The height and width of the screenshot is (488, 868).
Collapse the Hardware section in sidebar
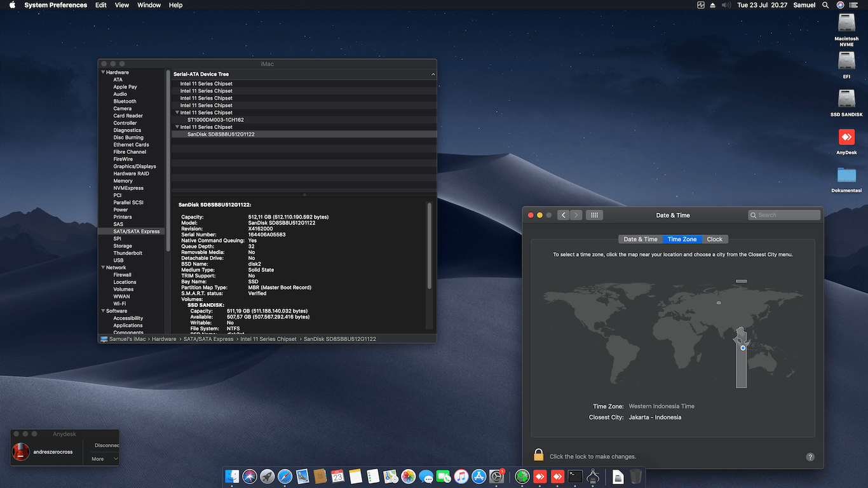103,72
